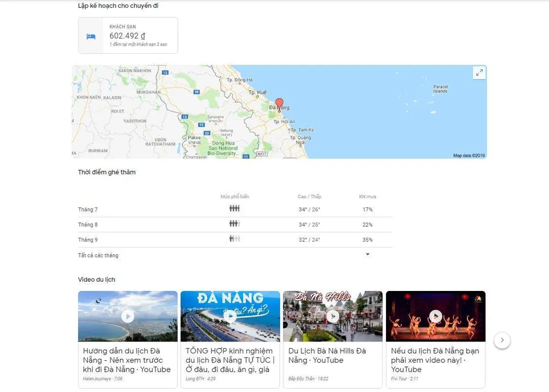Expand the Tất cả các tháng dropdown arrow
Viewport: 549px width, 392px height.
point(367,255)
